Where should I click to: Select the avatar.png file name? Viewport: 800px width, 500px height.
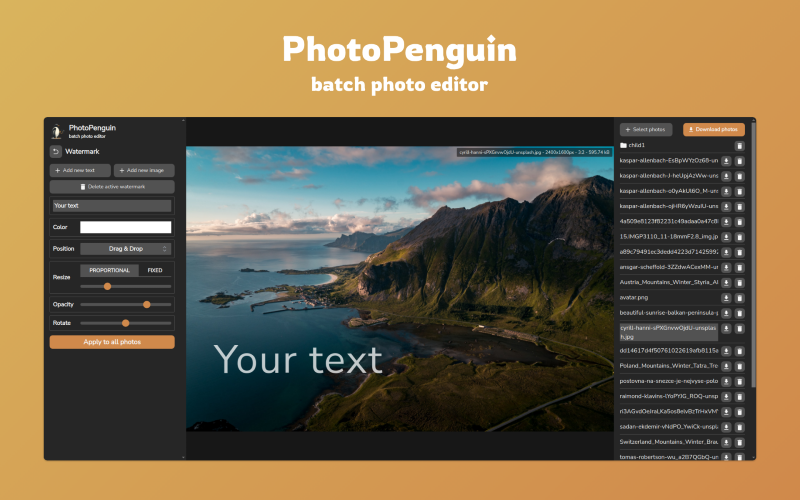pos(634,297)
